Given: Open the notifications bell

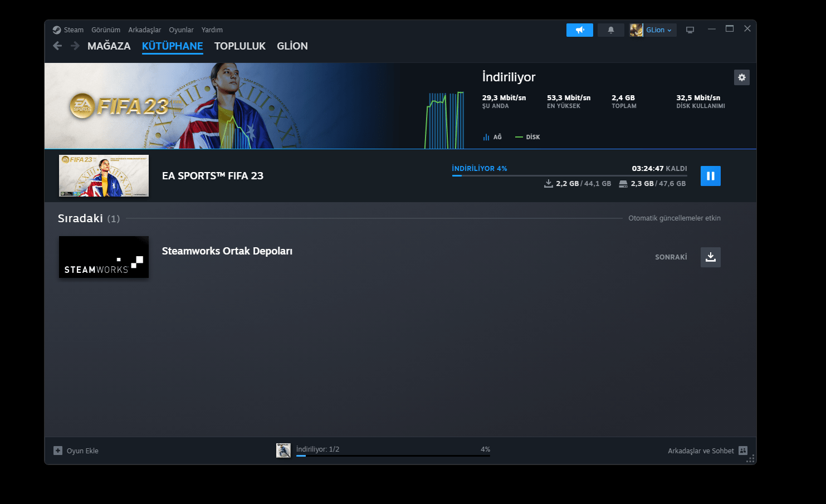Looking at the screenshot, I should [611, 30].
